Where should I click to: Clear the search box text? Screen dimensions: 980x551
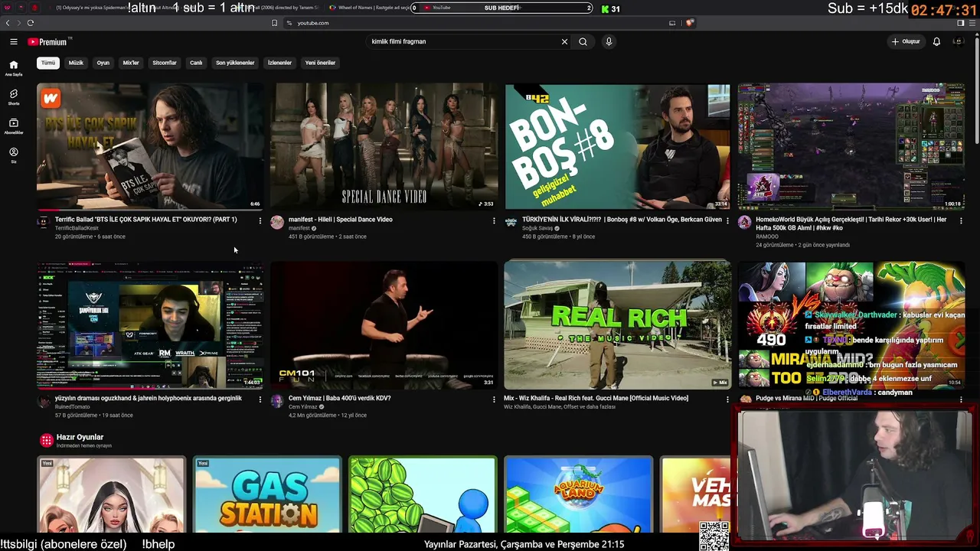click(564, 42)
